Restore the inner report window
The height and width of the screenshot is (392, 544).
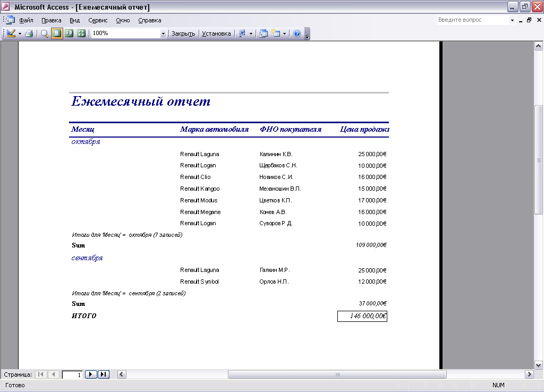click(x=530, y=20)
